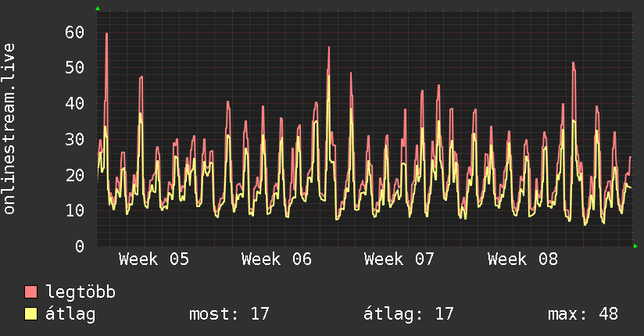Click the Week 07 x-axis label
644x336 pixels.
pyautogui.click(x=399, y=259)
